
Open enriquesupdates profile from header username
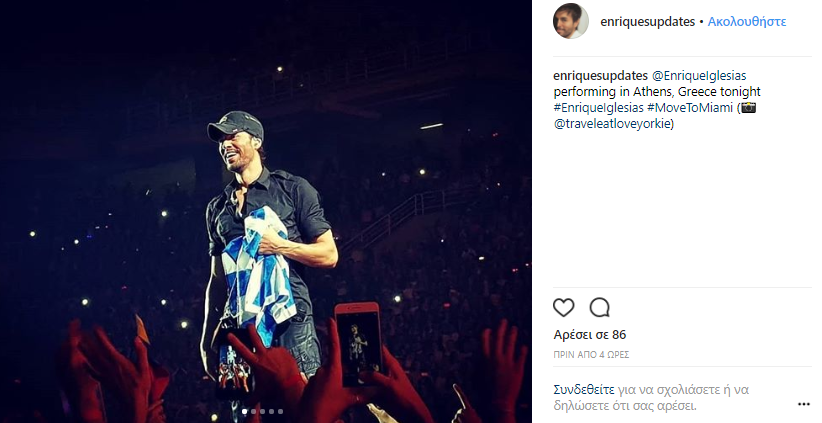point(647,21)
